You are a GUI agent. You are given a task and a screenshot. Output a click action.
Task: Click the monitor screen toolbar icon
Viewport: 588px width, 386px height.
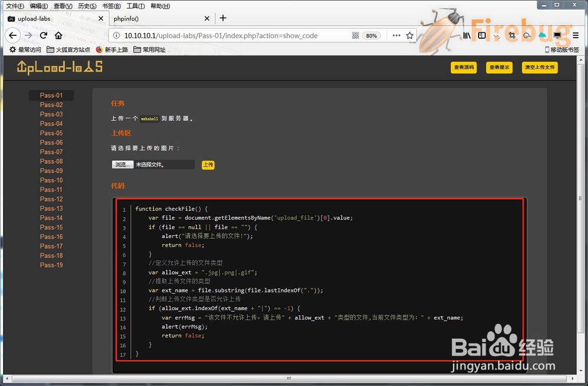[x=557, y=36]
